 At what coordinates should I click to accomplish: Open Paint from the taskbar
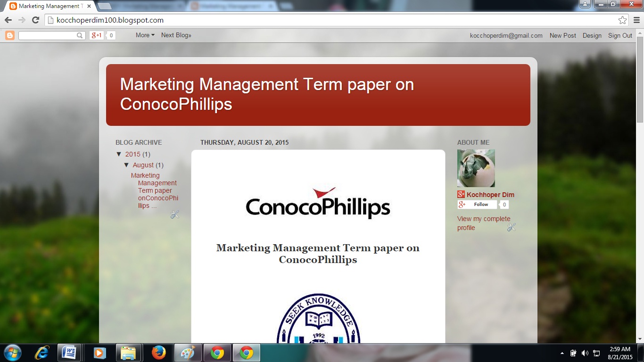[x=188, y=353]
